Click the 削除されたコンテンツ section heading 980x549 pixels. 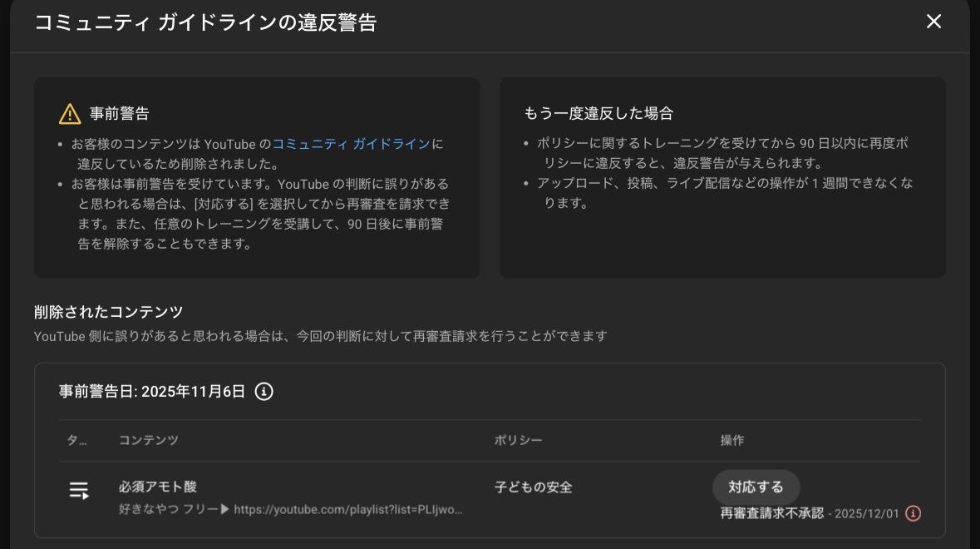108,312
